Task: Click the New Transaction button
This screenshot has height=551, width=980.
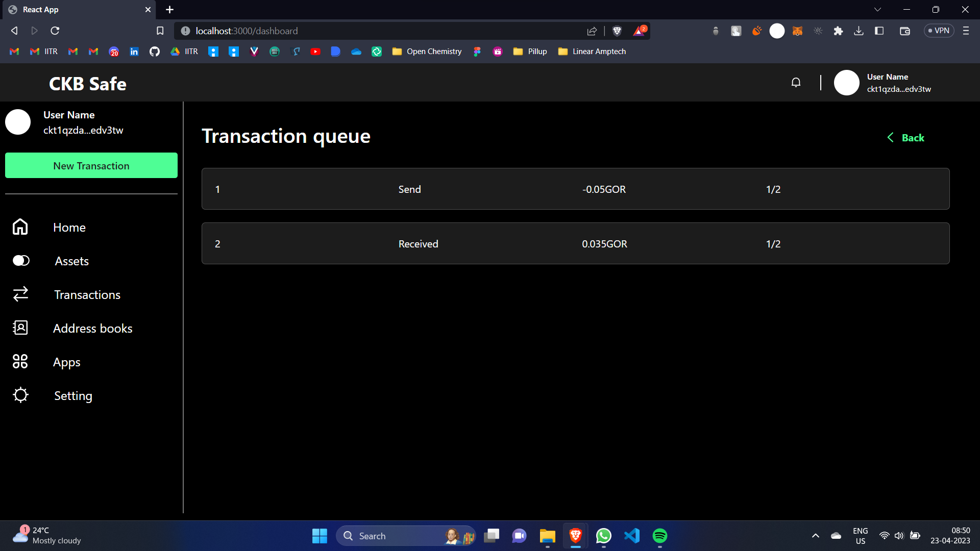Action: click(91, 166)
